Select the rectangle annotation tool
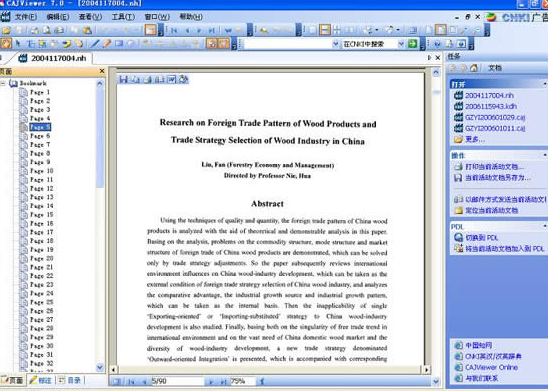This screenshot has width=548, height=391. pos(119,44)
